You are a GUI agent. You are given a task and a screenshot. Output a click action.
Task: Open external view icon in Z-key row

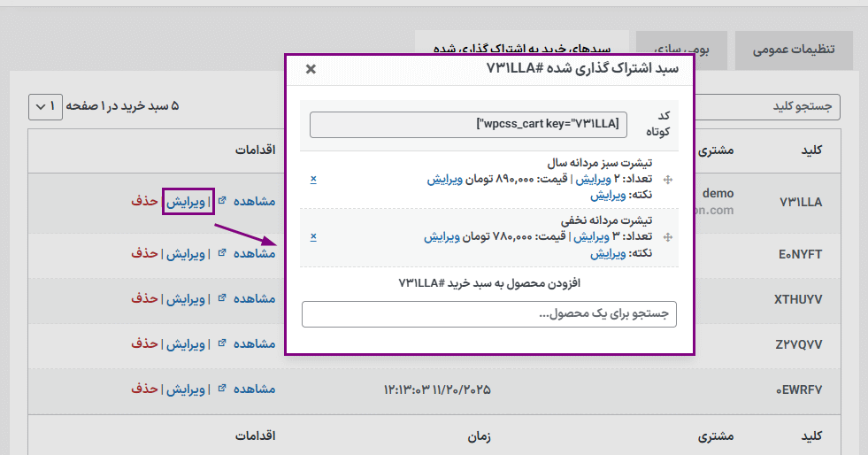pyautogui.click(x=222, y=343)
